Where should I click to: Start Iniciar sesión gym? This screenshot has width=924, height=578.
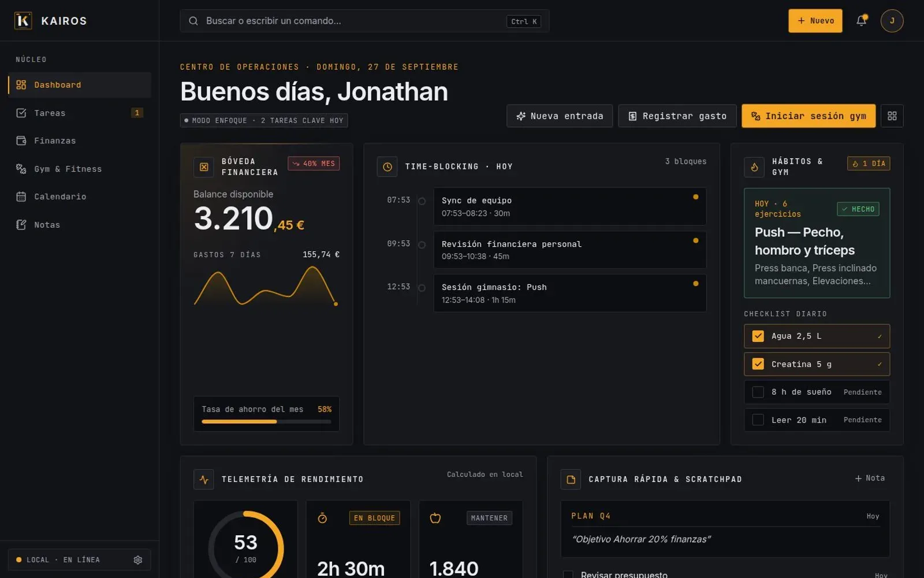[808, 116]
